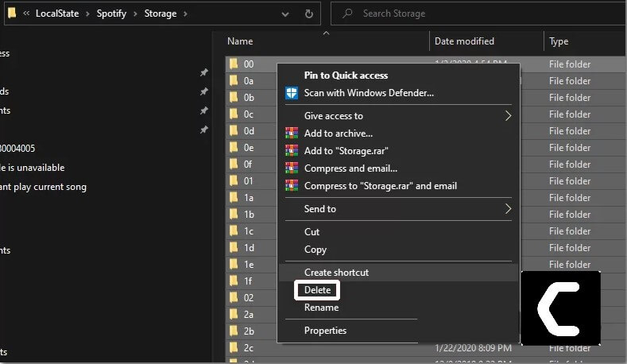Open Properties from the context menu

pyautogui.click(x=325, y=331)
